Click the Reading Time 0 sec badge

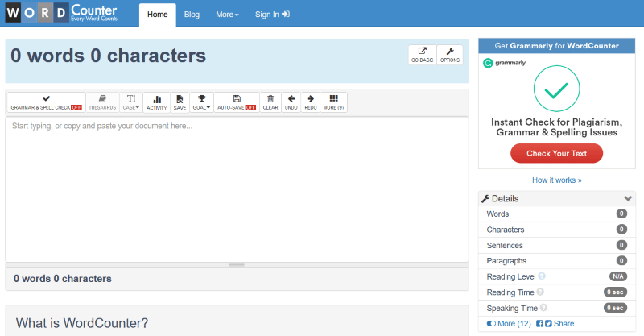615,292
